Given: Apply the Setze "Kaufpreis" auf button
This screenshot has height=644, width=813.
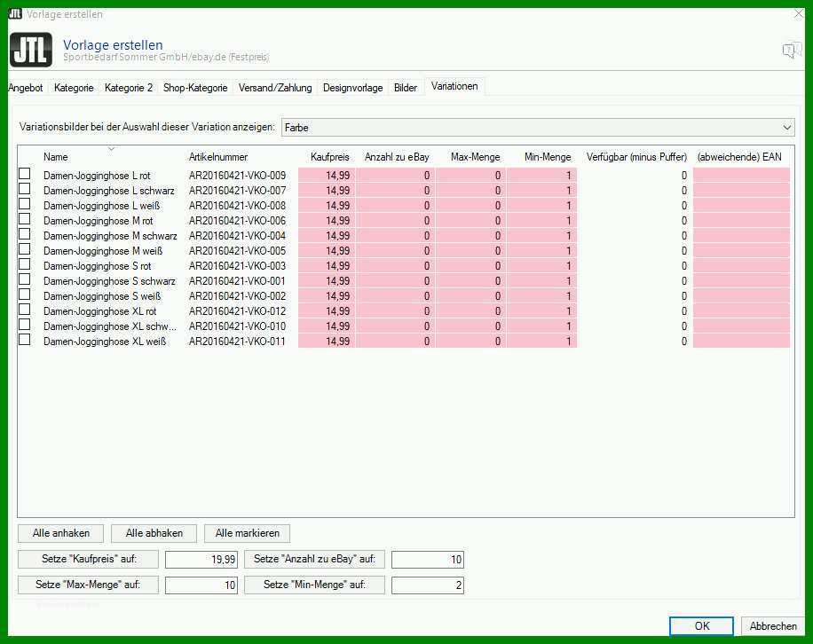Looking at the screenshot, I should (x=89, y=559).
